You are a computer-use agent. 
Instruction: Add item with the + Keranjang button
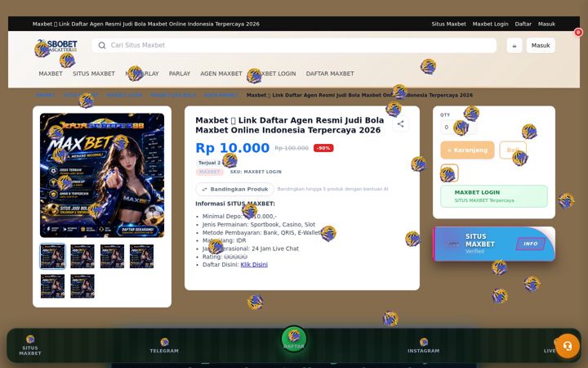(467, 150)
